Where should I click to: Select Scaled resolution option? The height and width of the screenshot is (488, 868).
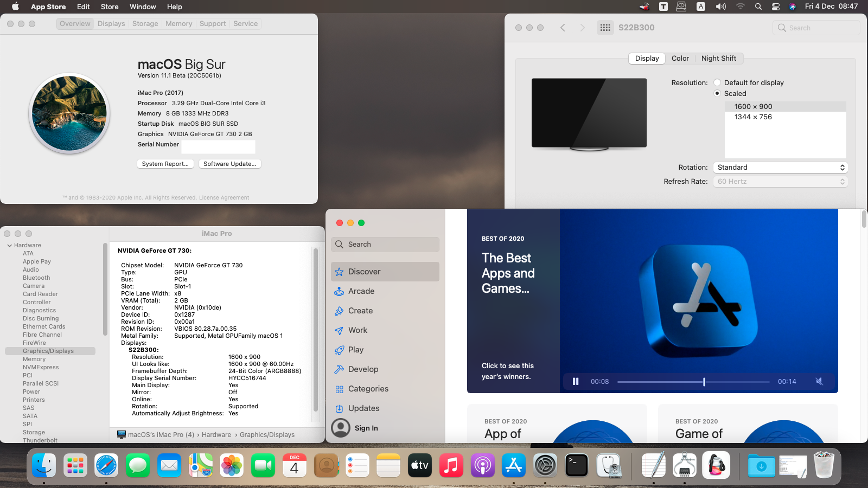(x=717, y=93)
